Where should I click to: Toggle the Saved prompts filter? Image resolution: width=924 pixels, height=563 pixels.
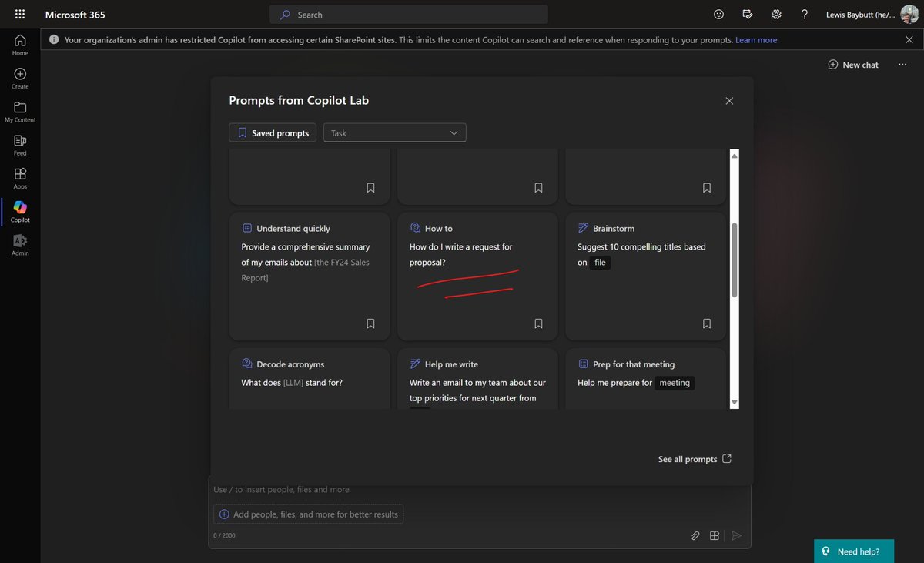point(273,132)
